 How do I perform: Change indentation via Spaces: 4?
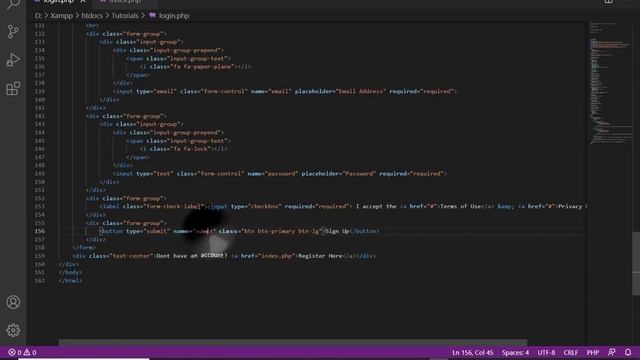tap(515, 352)
